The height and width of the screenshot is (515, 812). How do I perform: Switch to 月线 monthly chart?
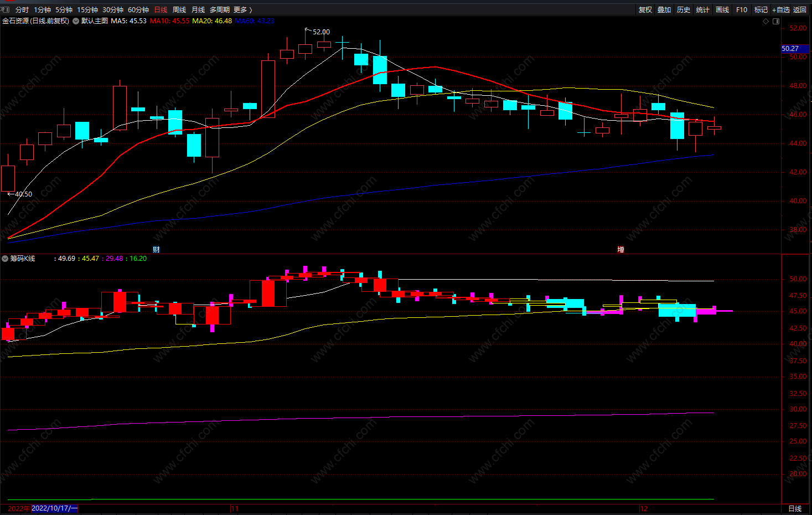198,9
